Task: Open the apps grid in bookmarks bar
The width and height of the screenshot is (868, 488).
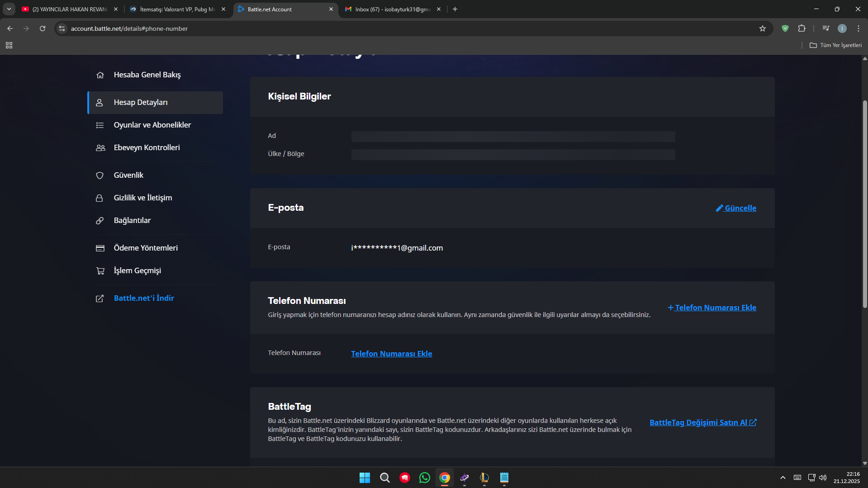Action: point(9,45)
